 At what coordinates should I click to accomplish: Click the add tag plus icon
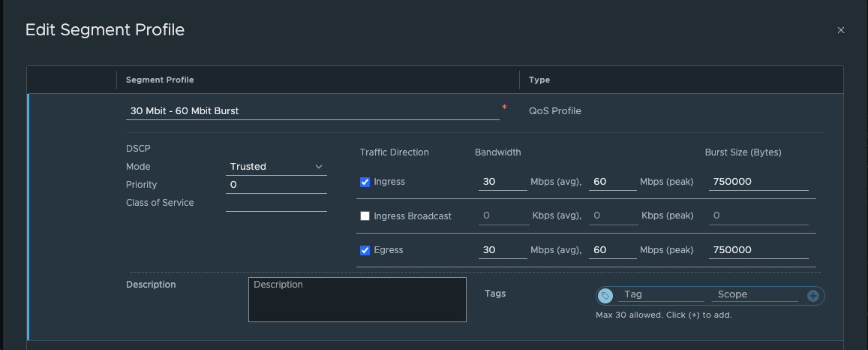click(x=812, y=296)
